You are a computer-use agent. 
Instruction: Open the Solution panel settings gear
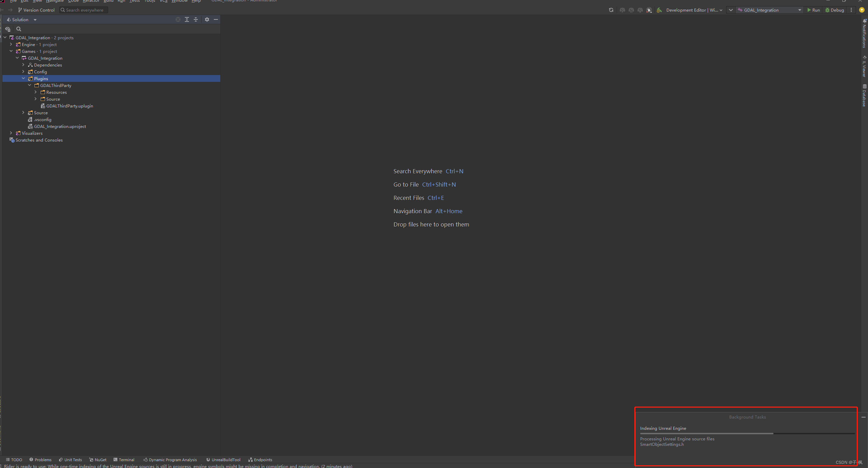coord(207,20)
